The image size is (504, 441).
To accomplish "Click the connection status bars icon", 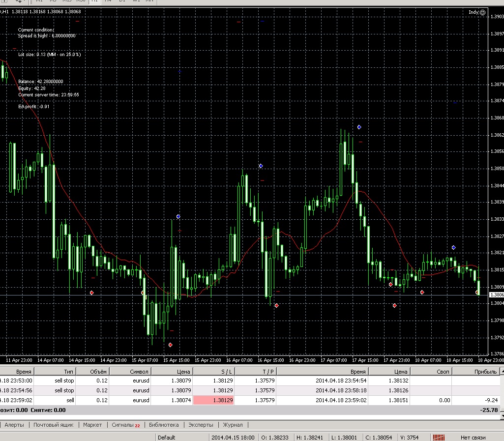I will click(x=439, y=438).
